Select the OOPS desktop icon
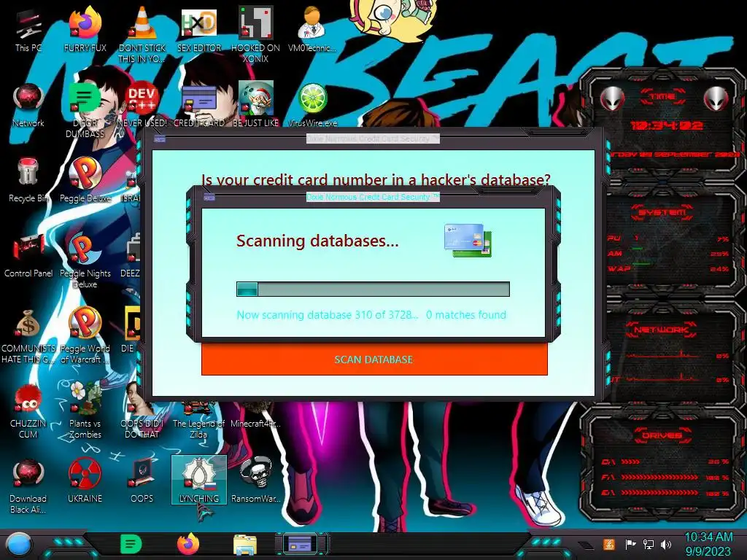This screenshot has height=560, width=747. 142,481
